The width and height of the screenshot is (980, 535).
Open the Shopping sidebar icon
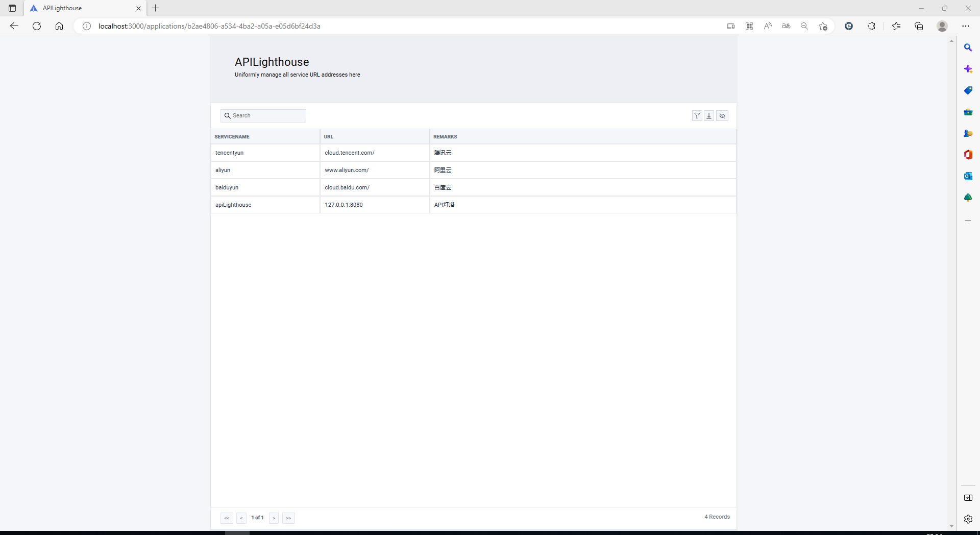968,90
